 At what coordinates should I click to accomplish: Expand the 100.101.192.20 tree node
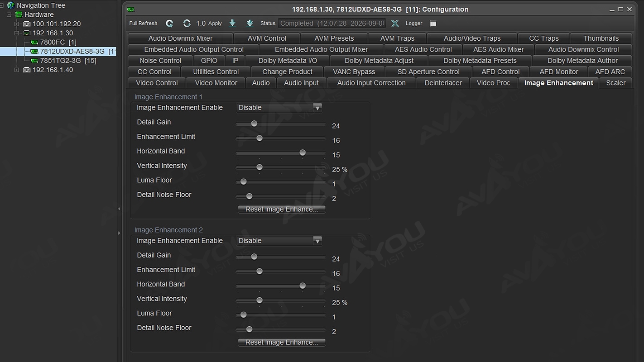click(17, 24)
